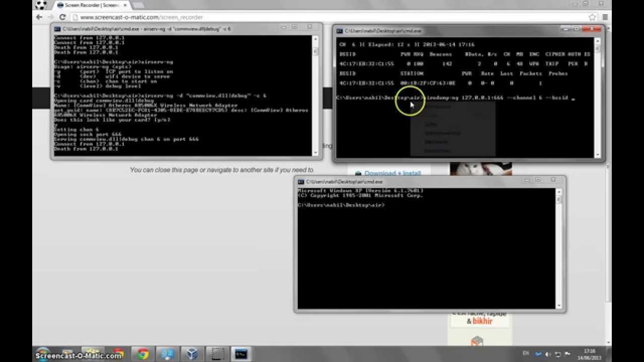
Task: Open VirtualBox from the taskbar
Action: 192,353
